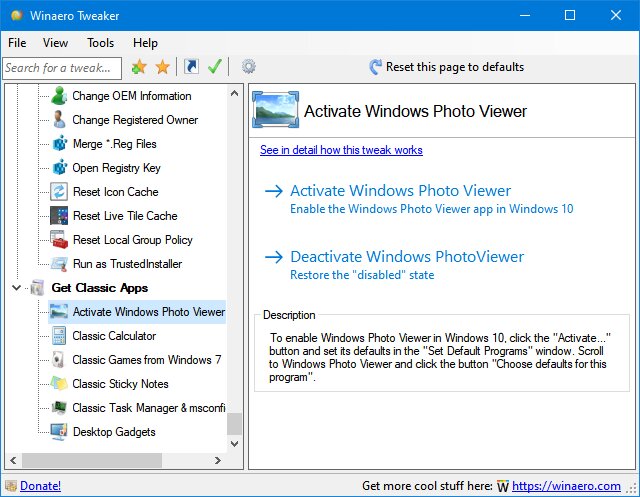Click the tree scroll down arrow

[234, 444]
